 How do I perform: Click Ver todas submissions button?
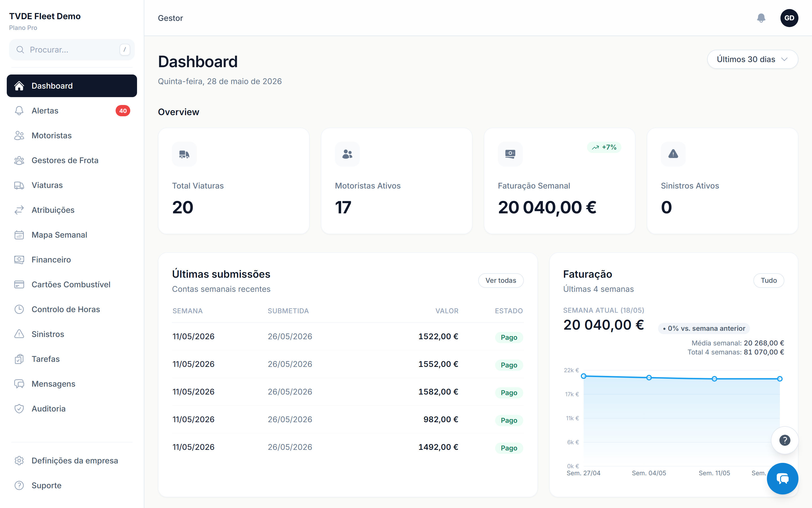pos(501,281)
